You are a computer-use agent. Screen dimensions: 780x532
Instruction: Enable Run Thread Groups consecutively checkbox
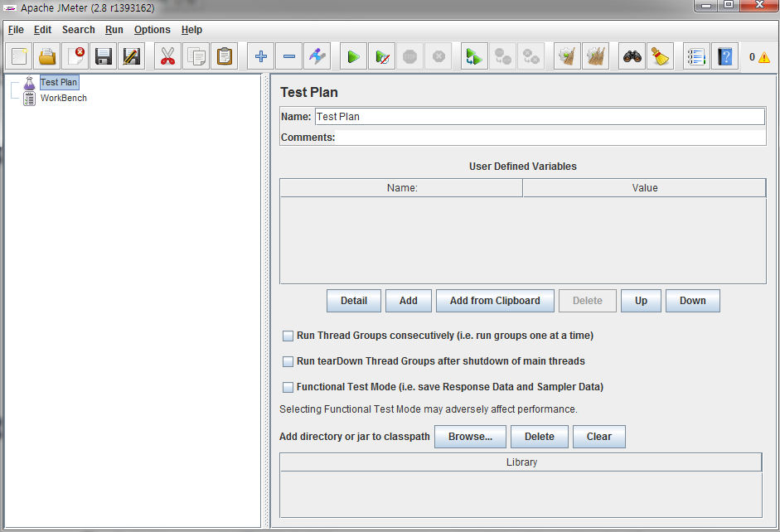(x=288, y=336)
